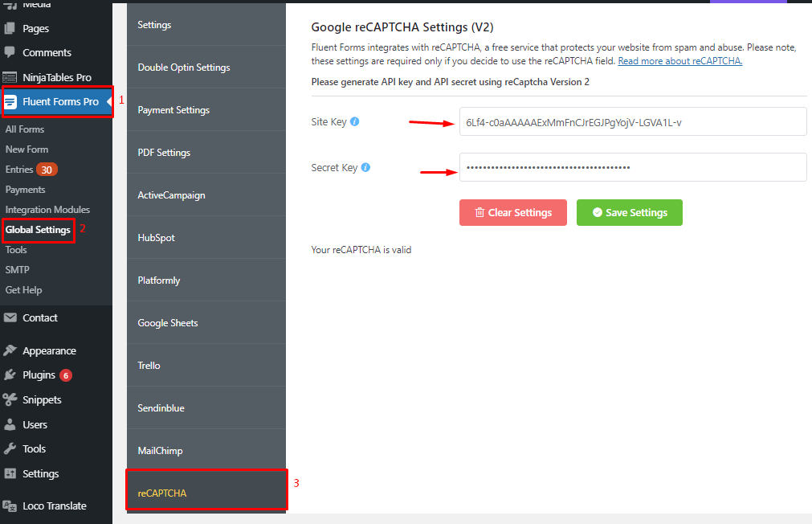Click the Pages icon in sidebar
The image size is (812, 524).
[x=10, y=28]
